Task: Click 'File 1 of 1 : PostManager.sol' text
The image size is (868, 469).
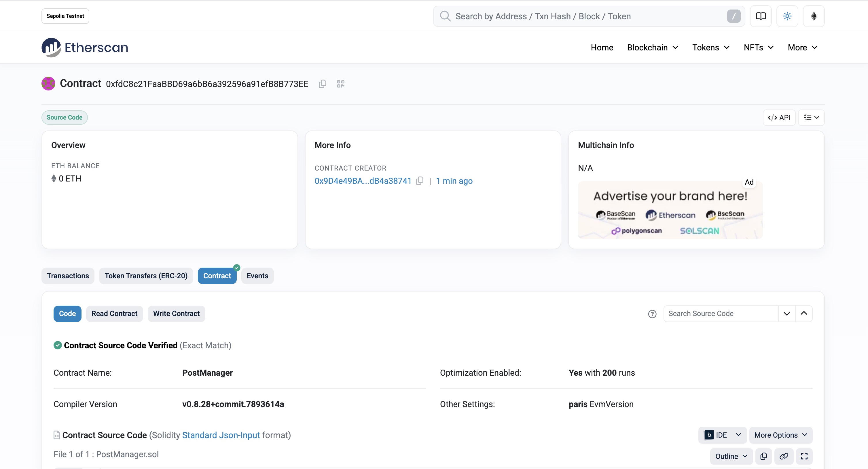Action: [106, 455]
